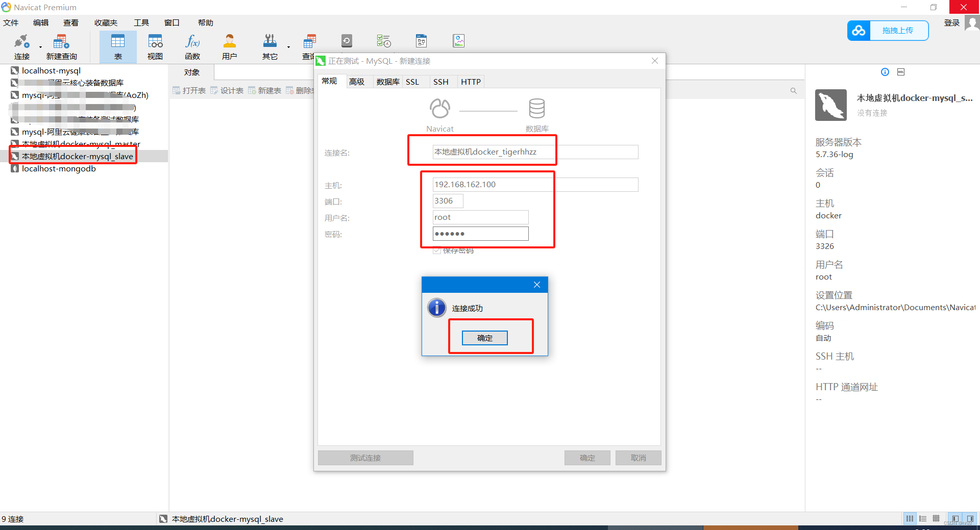980x530 pixels.
Task: Open the 文件 menu
Action: 11,23
